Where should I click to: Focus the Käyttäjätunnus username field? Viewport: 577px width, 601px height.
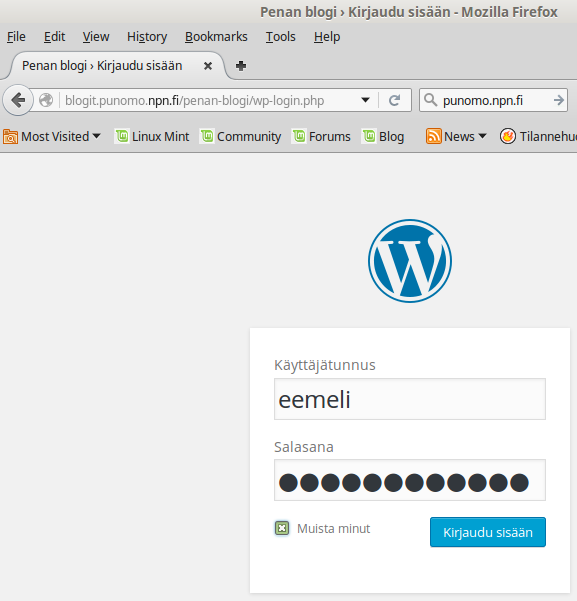pyautogui.click(x=409, y=399)
